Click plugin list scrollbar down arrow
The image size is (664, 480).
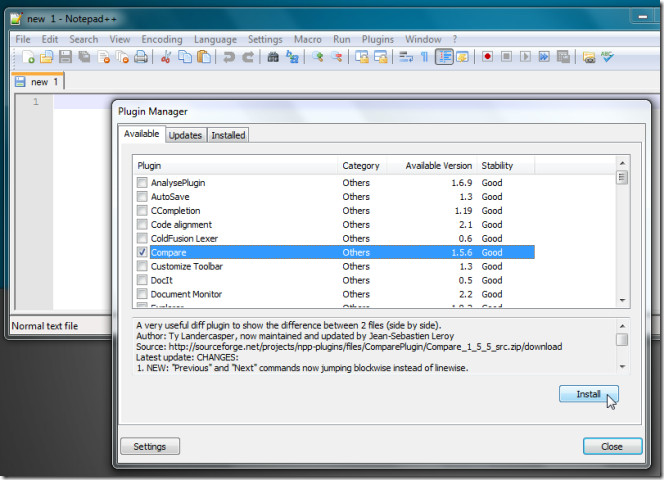[x=622, y=300]
